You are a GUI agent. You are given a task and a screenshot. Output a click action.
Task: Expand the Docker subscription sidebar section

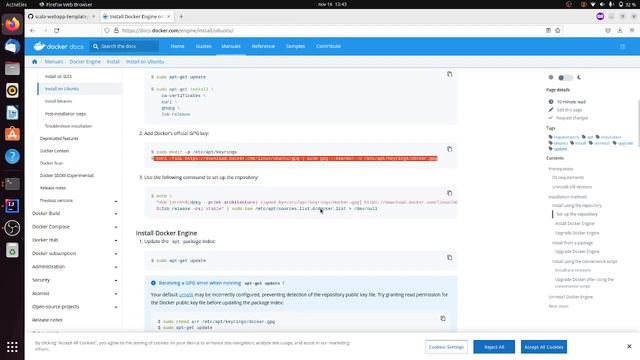116,254
